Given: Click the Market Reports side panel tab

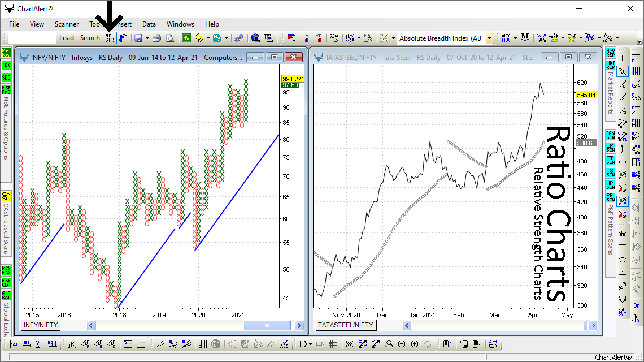Looking at the screenshot, I should [x=610, y=93].
